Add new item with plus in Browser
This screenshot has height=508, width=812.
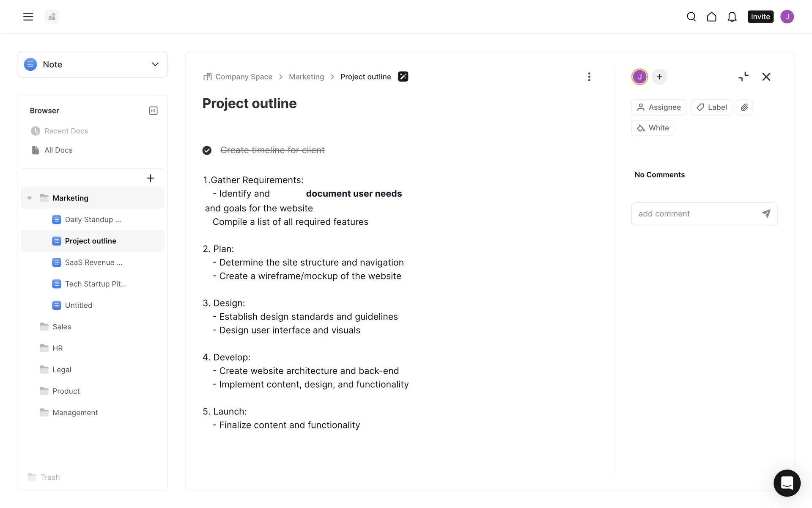click(150, 178)
